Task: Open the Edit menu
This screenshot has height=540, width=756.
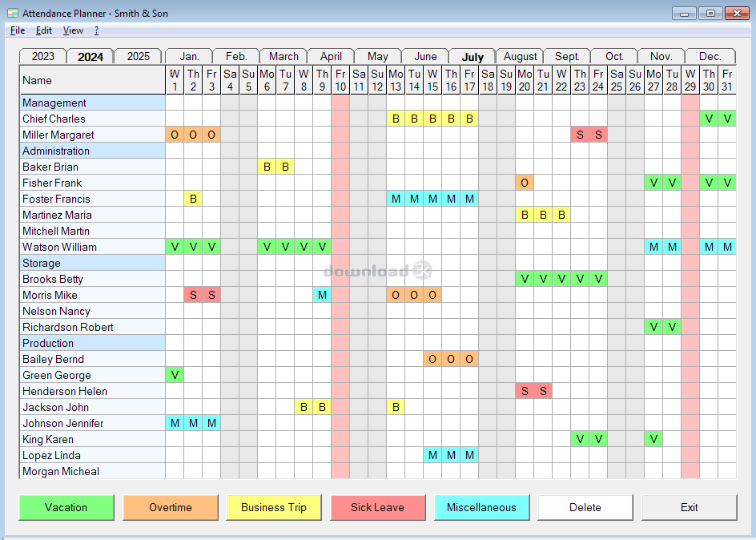Action: tap(44, 30)
